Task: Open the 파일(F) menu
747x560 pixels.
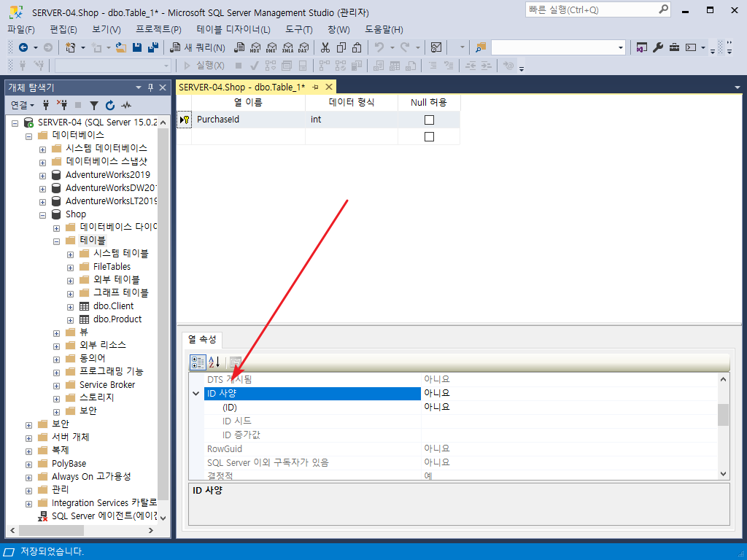Action: (x=21, y=29)
